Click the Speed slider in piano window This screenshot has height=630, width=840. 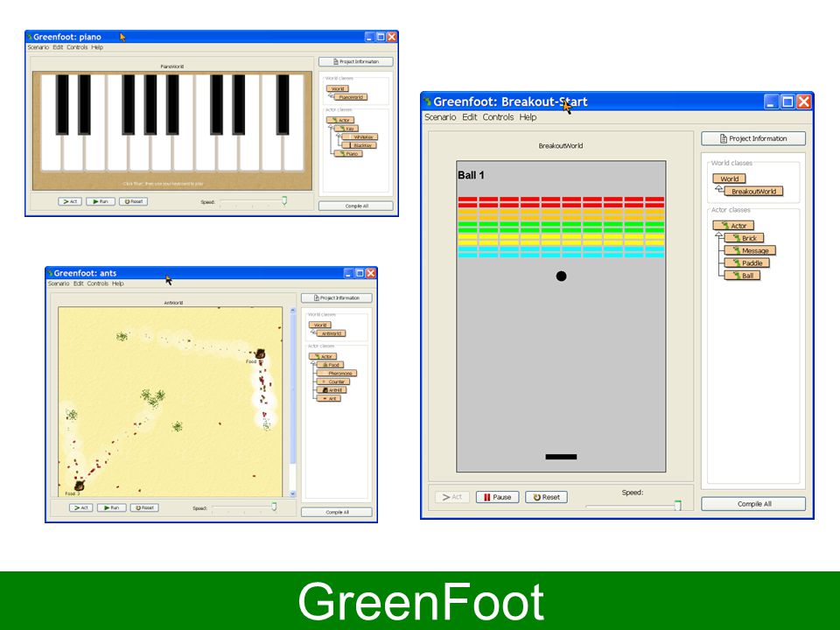coord(254,202)
